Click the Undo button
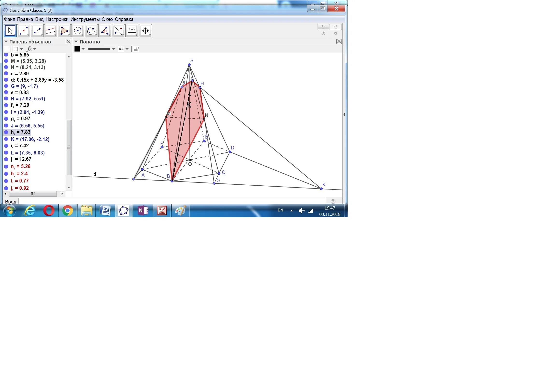 pos(323,27)
